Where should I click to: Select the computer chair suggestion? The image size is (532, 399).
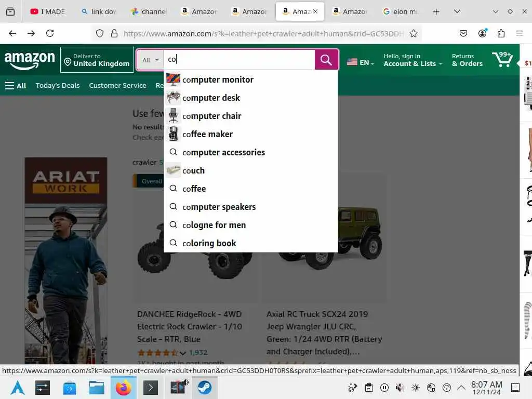click(251, 116)
